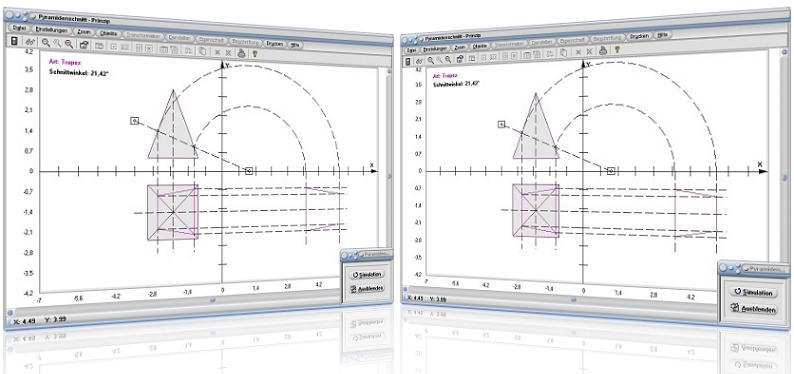This screenshot has width=794, height=374.
Task: Click the light bulb icon in left window
Action: point(255,53)
